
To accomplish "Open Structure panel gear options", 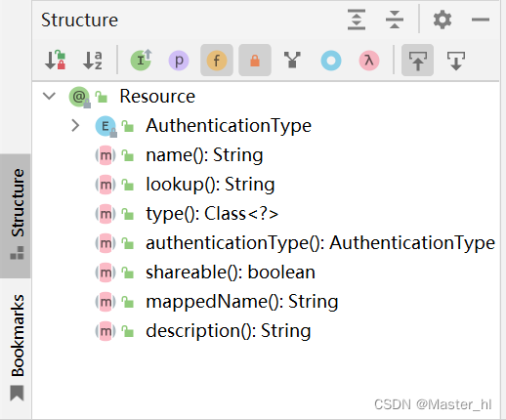I will (x=443, y=20).
